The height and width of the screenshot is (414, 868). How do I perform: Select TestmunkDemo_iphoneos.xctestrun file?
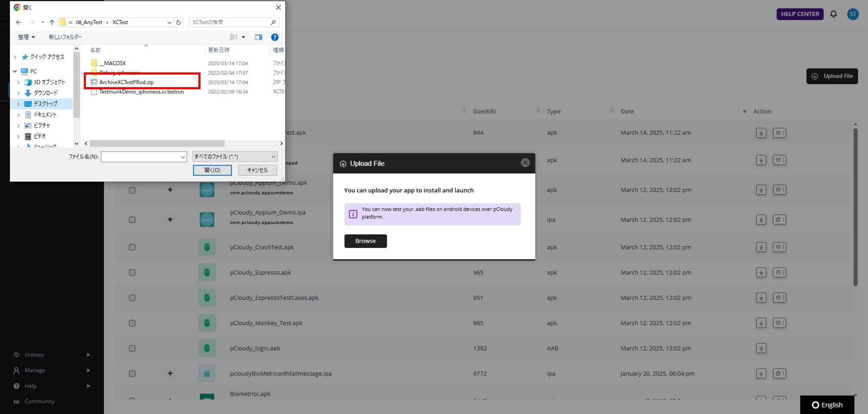pyautogui.click(x=141, y=92)
